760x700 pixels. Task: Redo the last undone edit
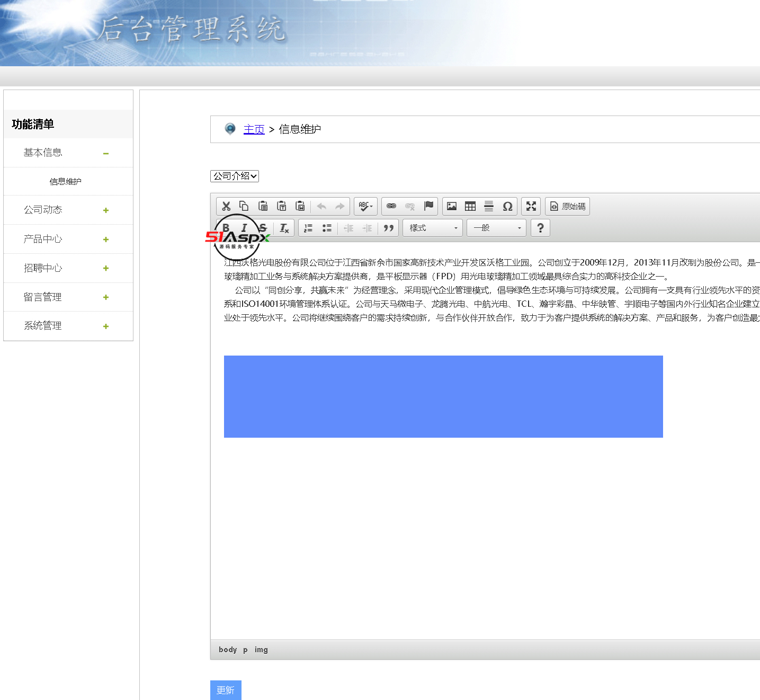[340, 206]
